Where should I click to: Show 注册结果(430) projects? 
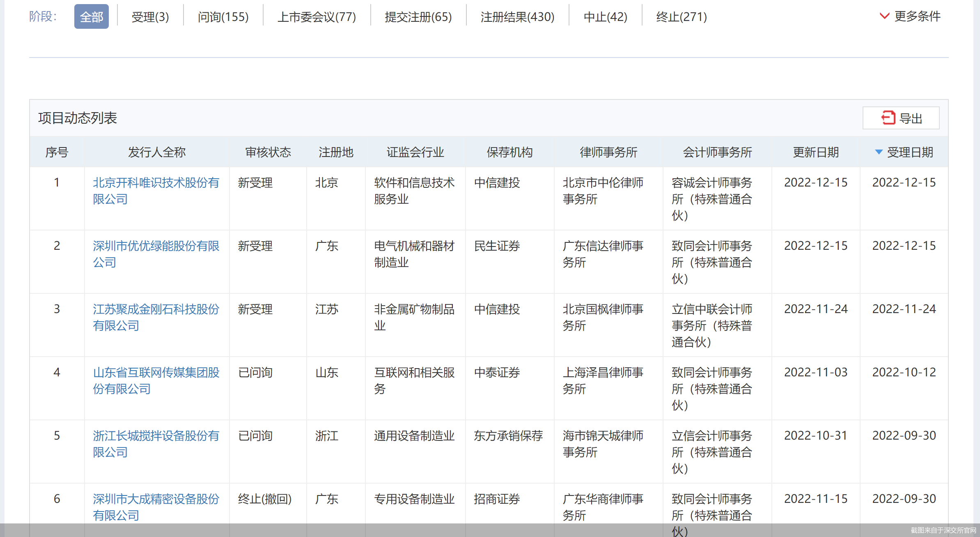click(517, 17)
